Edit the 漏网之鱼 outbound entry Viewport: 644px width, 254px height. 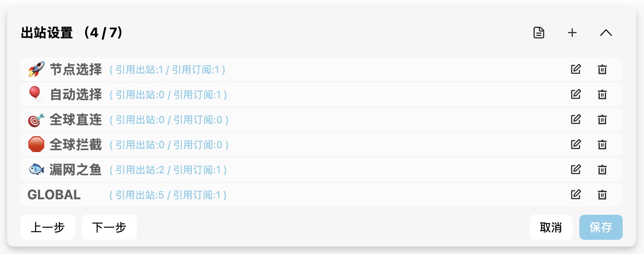pos(576,170)
